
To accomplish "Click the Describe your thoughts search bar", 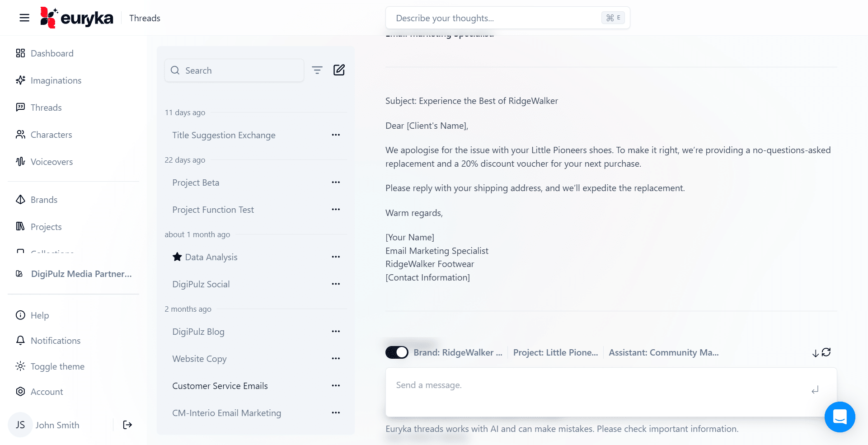I will 507,18.
